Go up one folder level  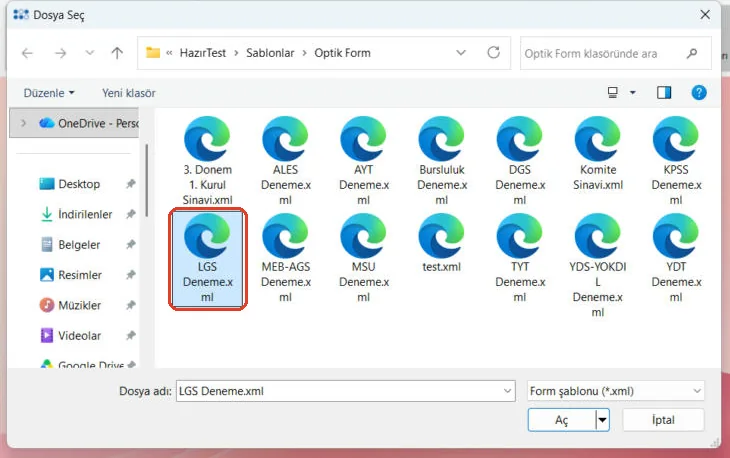click(x=117, y=53)
